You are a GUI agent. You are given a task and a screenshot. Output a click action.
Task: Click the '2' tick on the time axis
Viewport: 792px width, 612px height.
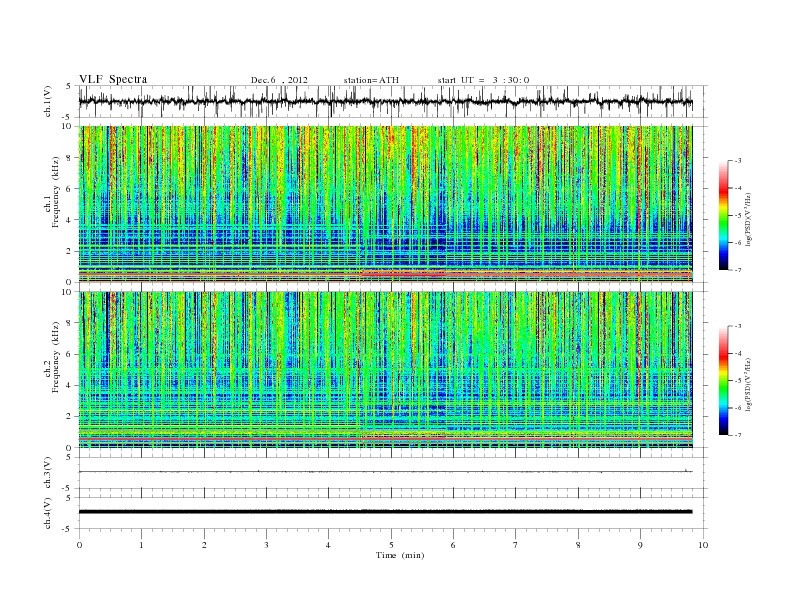tap(204, 545)
